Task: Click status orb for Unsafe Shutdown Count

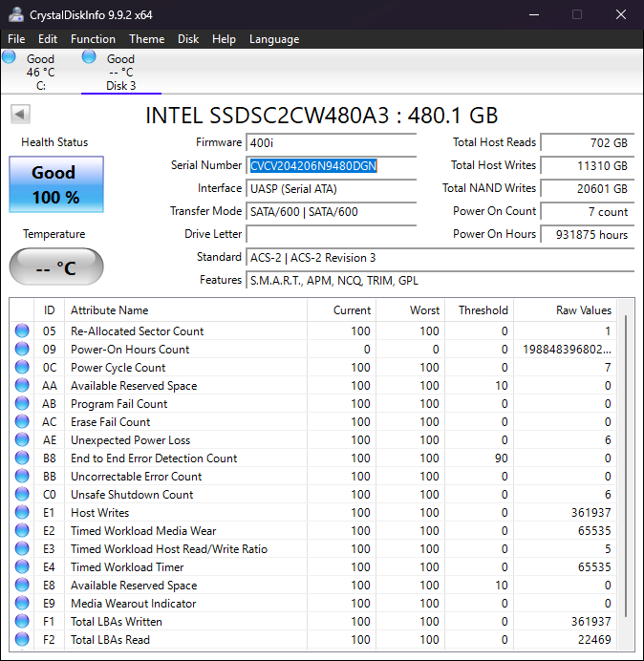Action: [x=22, y=494]
